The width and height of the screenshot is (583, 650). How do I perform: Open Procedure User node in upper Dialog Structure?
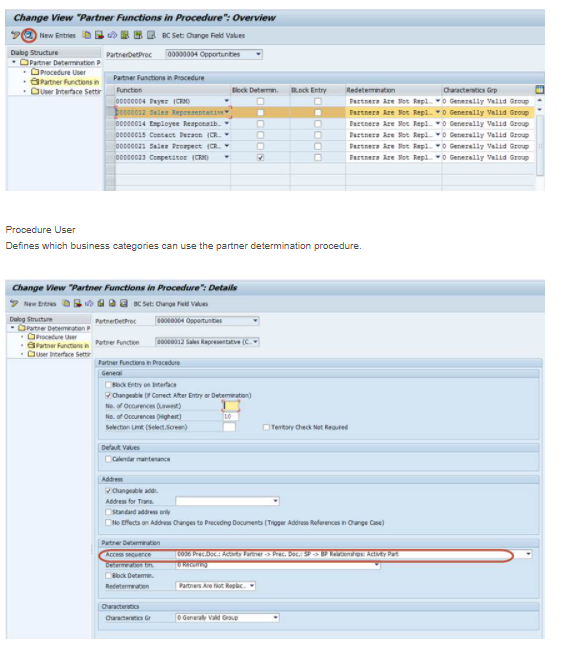pos(63,72)
